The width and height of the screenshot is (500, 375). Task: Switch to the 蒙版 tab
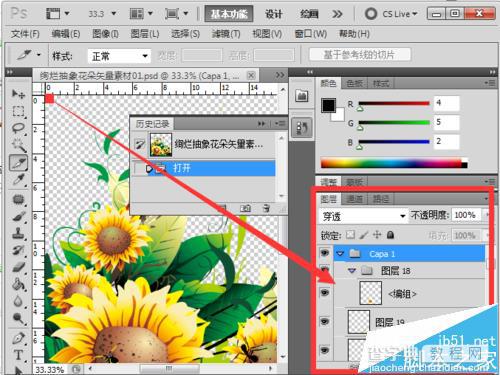354,182
